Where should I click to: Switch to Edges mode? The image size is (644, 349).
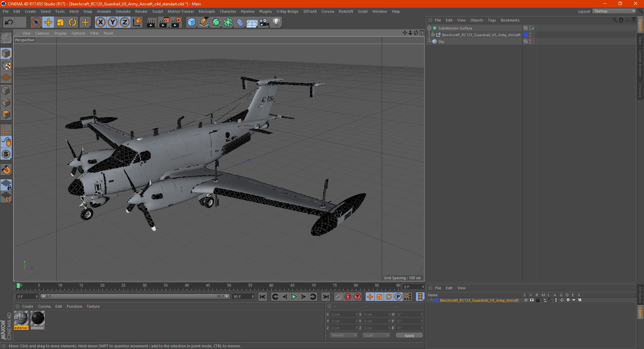pos(6,102)
